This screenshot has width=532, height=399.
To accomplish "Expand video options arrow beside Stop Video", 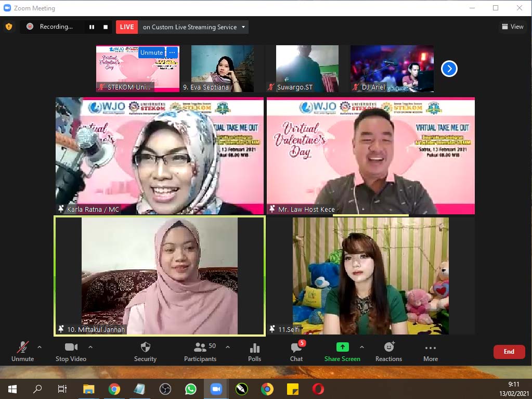I will click(90, 347).
